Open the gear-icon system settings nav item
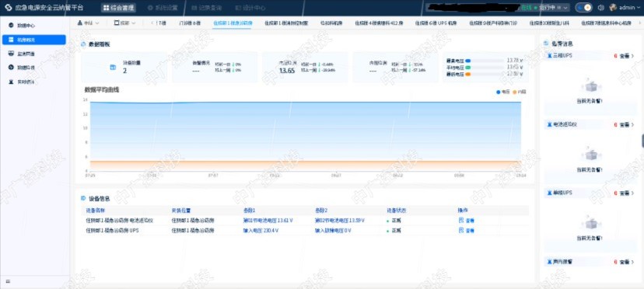644x289 pixels. click(163, 8)
